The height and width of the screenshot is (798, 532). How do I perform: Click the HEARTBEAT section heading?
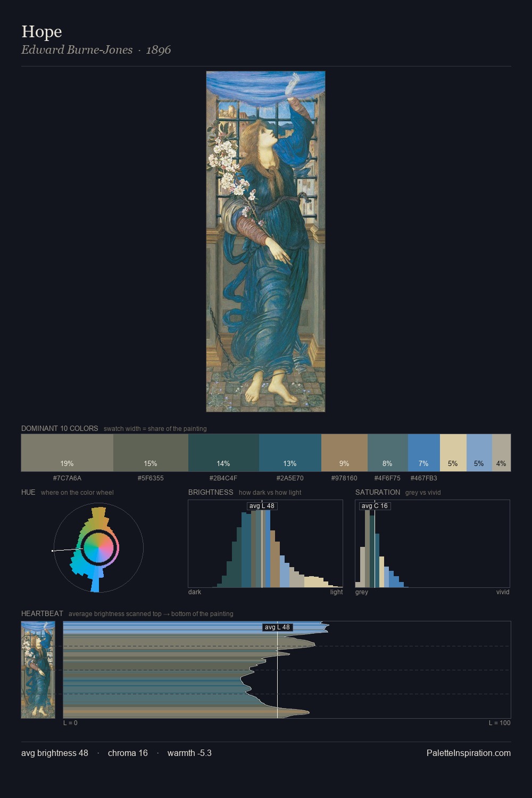42,613
